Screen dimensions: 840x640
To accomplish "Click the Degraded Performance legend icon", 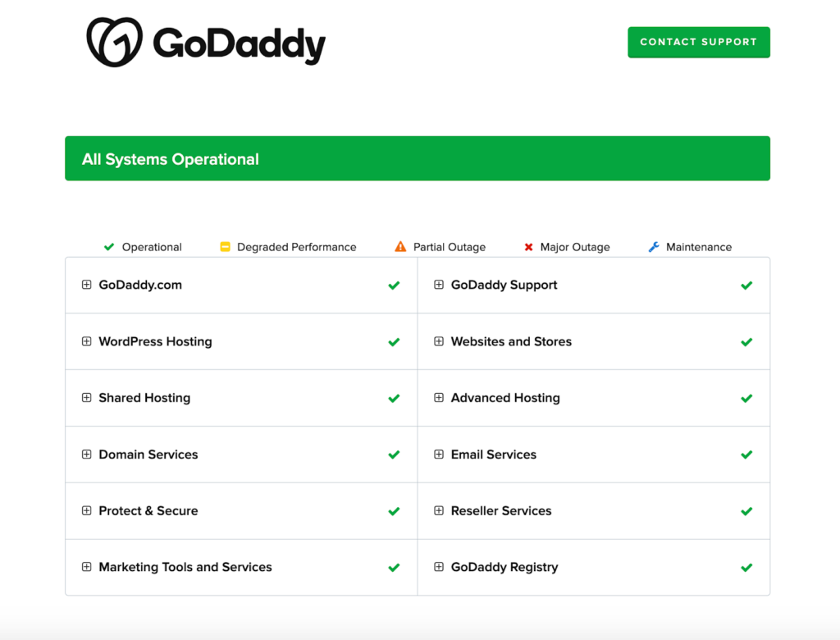I will point(224,246).
